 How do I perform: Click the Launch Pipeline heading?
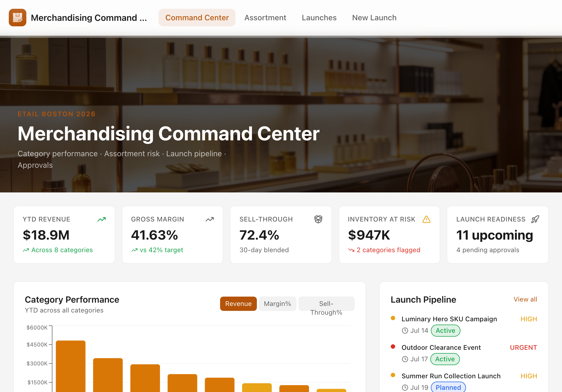tap(423, 300)
